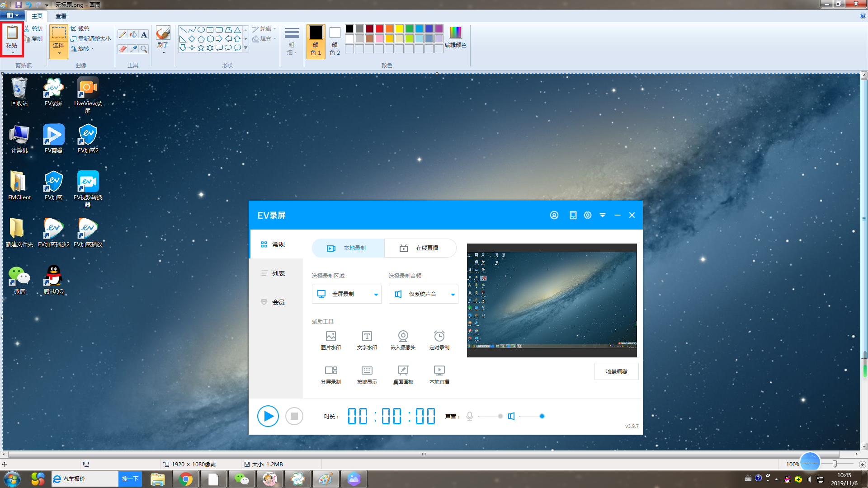The height and width of the screenshot is (488, 868).
Task: Click the Crop button
Action: pyautogui.click(x=80, y=28)
